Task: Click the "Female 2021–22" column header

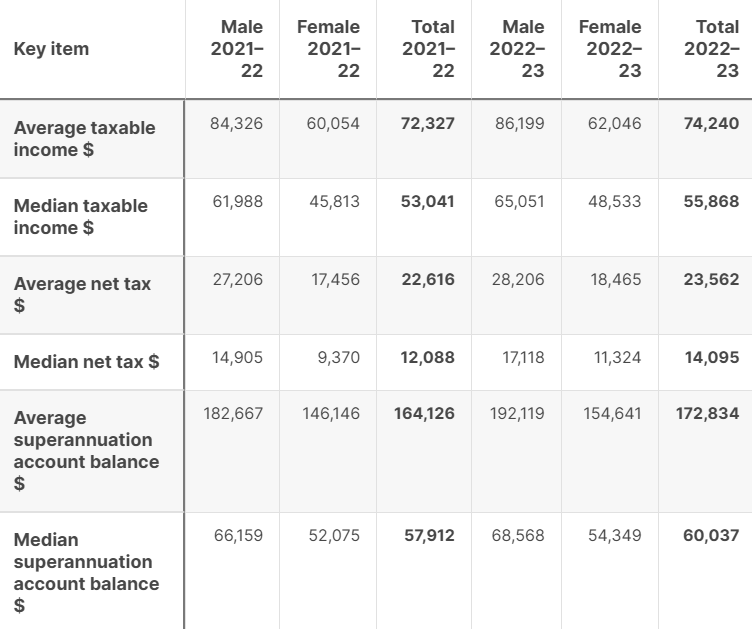Action: point(328,49)
